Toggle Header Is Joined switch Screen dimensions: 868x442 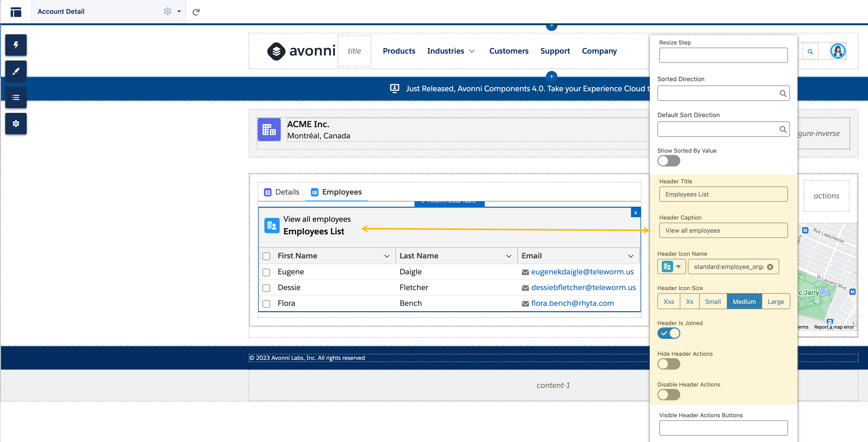(669, 333)
